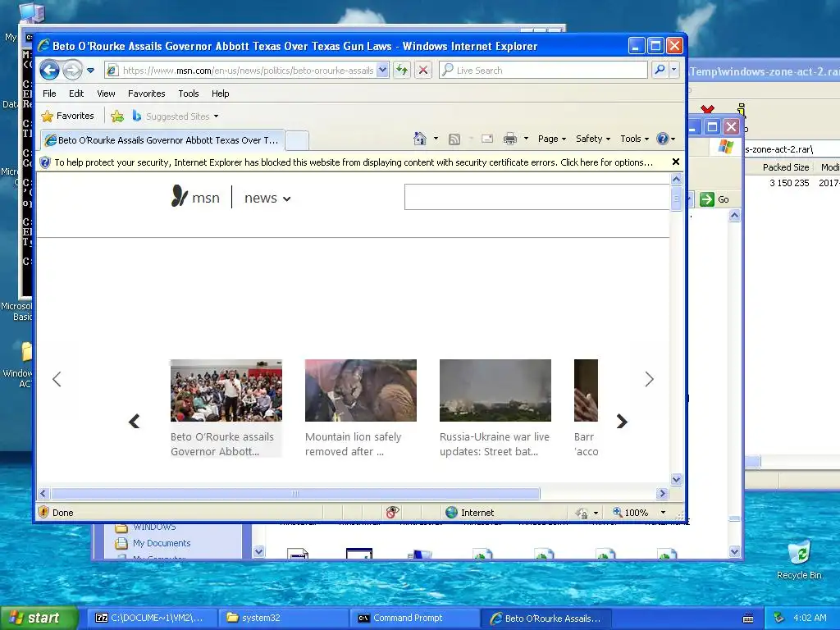840x630 pixels.
Task: Open the Help menu
Action: point(220,94)
